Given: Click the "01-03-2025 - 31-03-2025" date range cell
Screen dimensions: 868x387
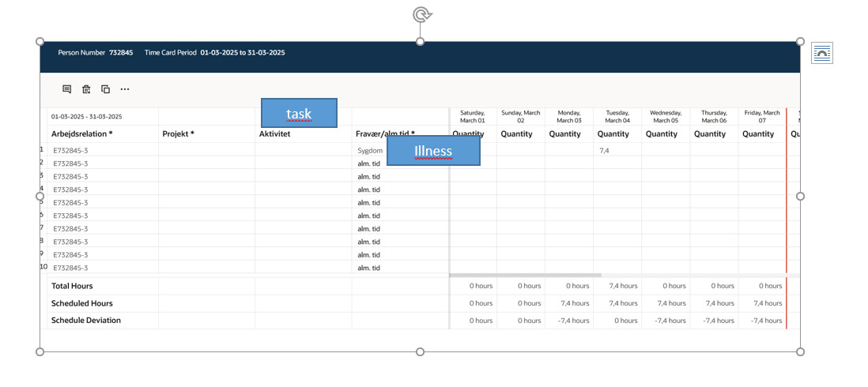Looking at the screenshot, I should tap(87, 117).
